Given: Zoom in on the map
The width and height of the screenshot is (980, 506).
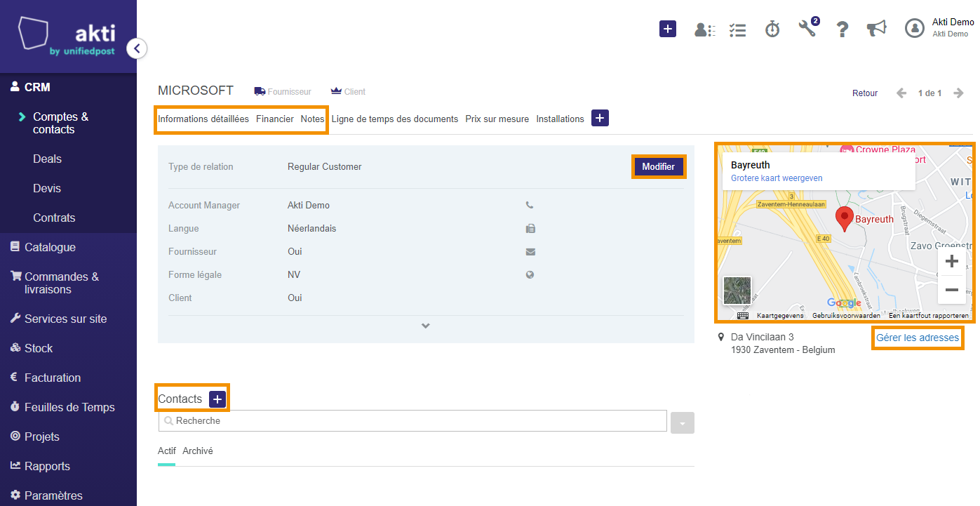Looking at the screenshot, I should click(x=952, y=262).
